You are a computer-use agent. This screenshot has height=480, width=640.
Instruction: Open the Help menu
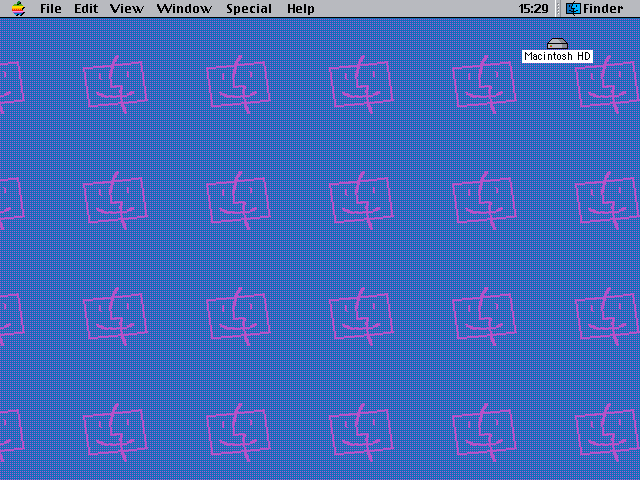point(300,9)
